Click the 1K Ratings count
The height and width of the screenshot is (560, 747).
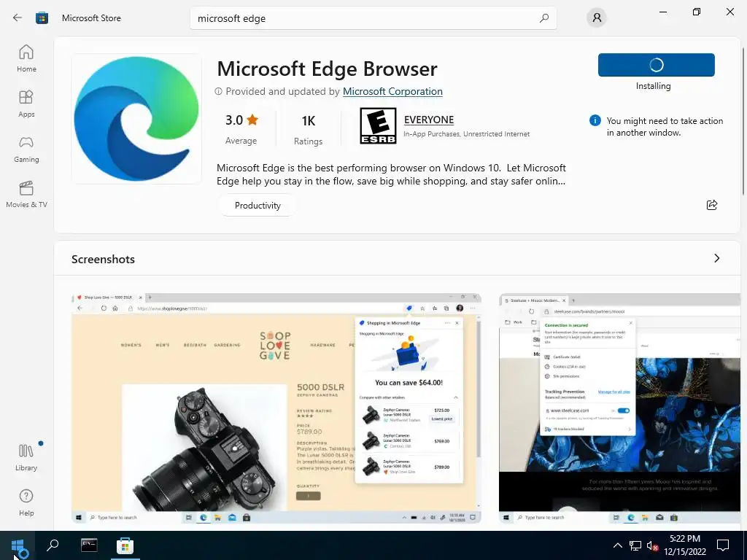(x=309, y=128)
